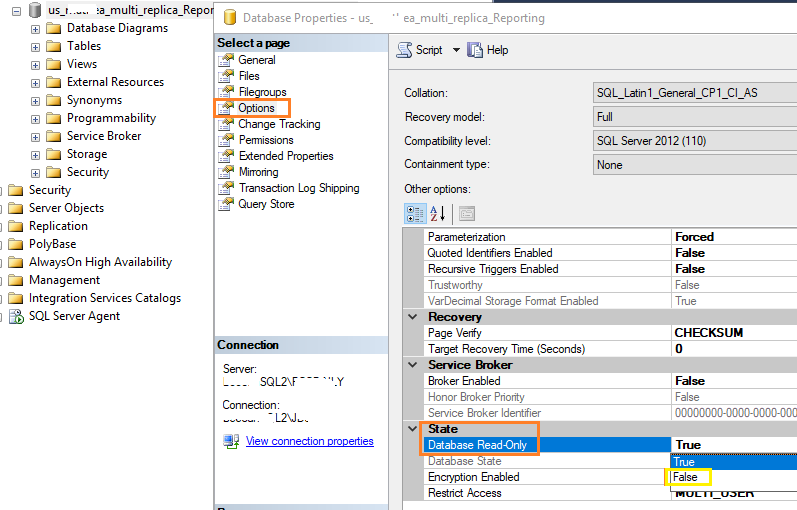Expand the Synonyms node
Screen dimensions: 797x510
[35, 101]
